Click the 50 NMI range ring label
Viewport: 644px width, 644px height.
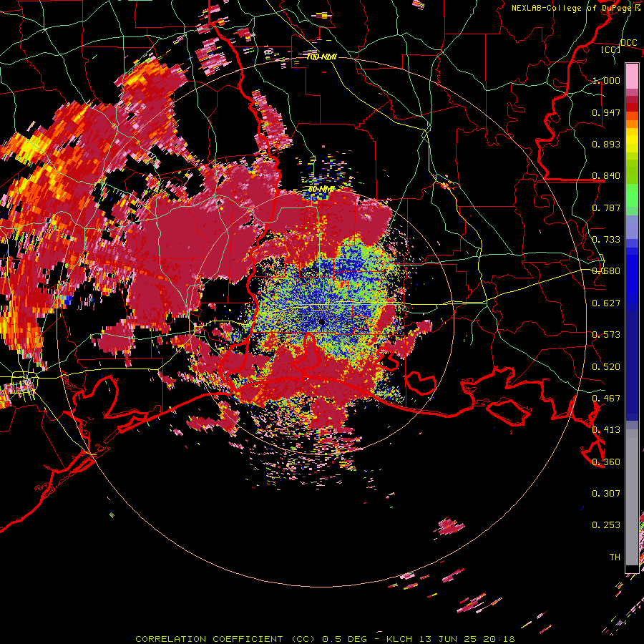tap(321, 190)
